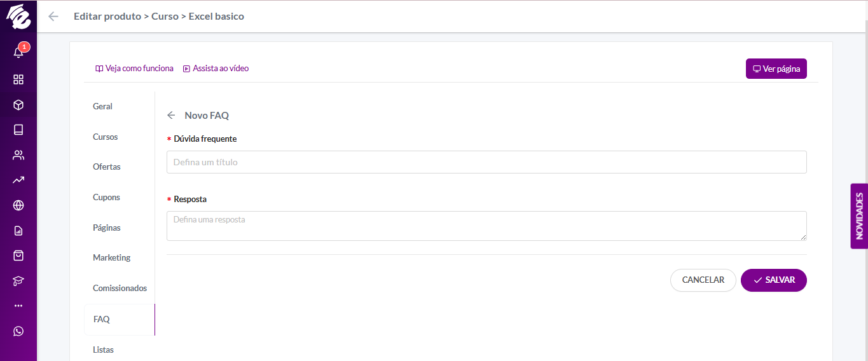Open the WhatsApp icon in sidebar

(18, 331)
